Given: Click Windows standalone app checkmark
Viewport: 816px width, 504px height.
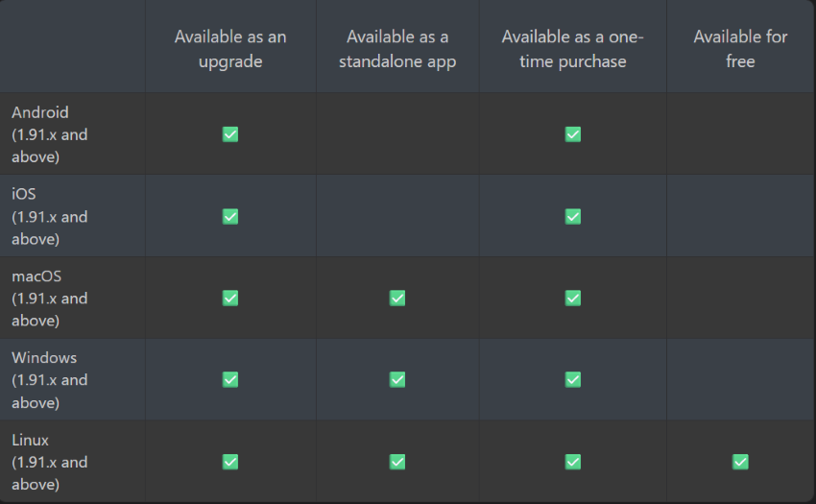Looking at the screenshot, I should pos(397,379).
